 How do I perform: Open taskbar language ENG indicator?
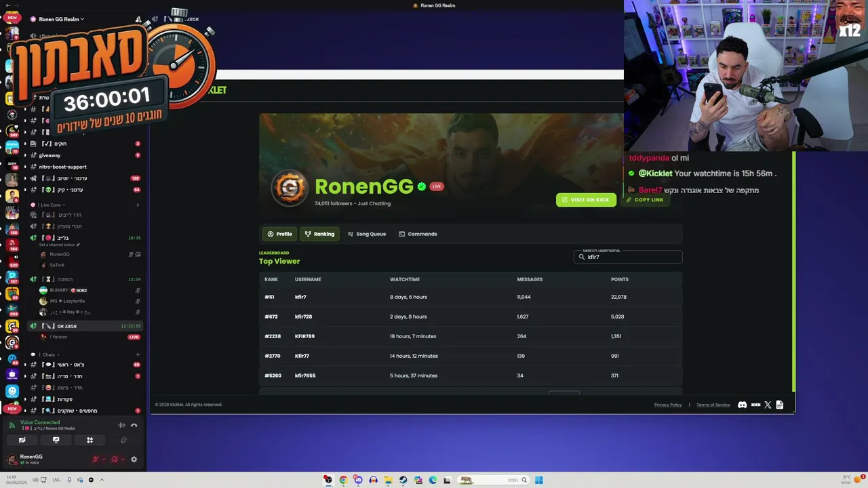point(56,480)
